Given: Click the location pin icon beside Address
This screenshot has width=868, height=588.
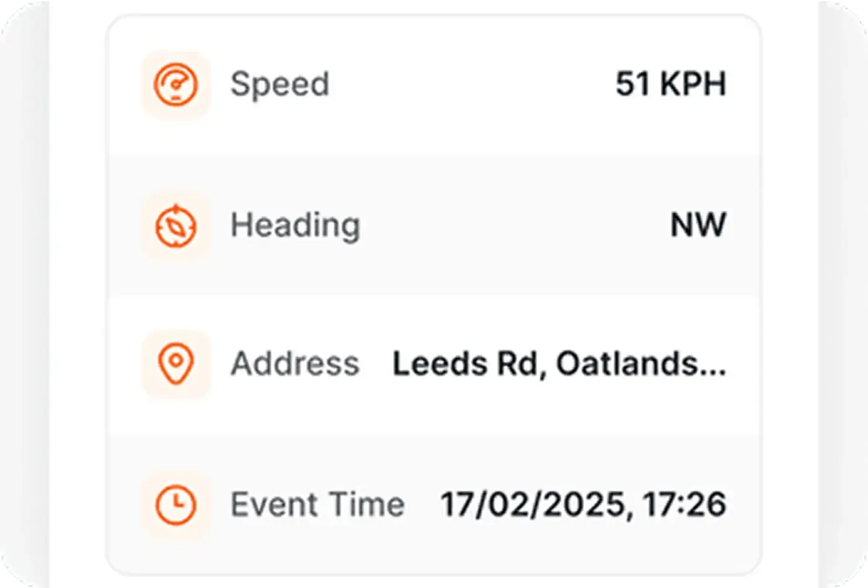Looking at the screenshot, I should click(176, 364).
